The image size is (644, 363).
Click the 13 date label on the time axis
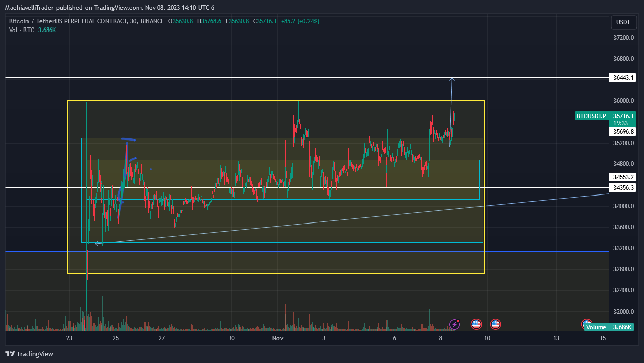click(x=556, y=338)
